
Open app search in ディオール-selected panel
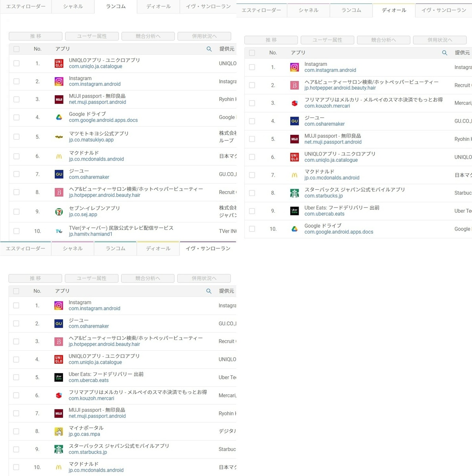click(x=445, y=53)
